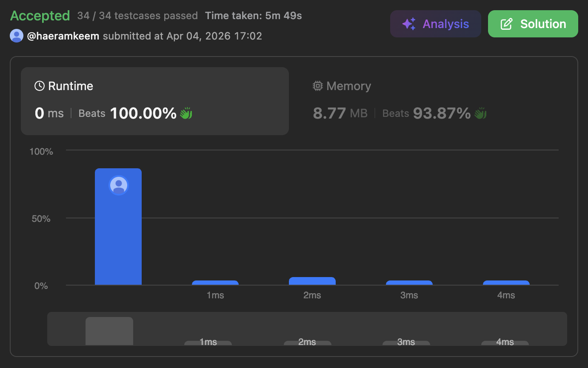Click clapping hands icon next to 93.87%
588x368 pixels.
(480, 113)
